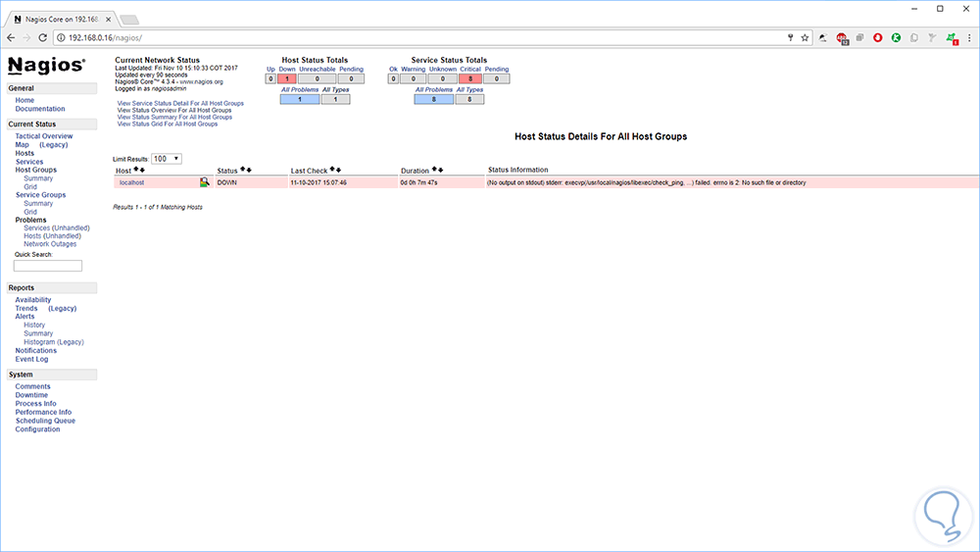Sort Last Check column descending arrow
The height and width of the screenshot is (552, 980).
[x=339, y=170]
